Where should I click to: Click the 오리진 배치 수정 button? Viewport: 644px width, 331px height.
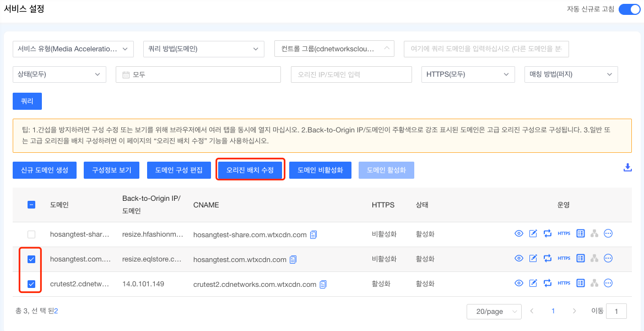[x=250, y=170]
